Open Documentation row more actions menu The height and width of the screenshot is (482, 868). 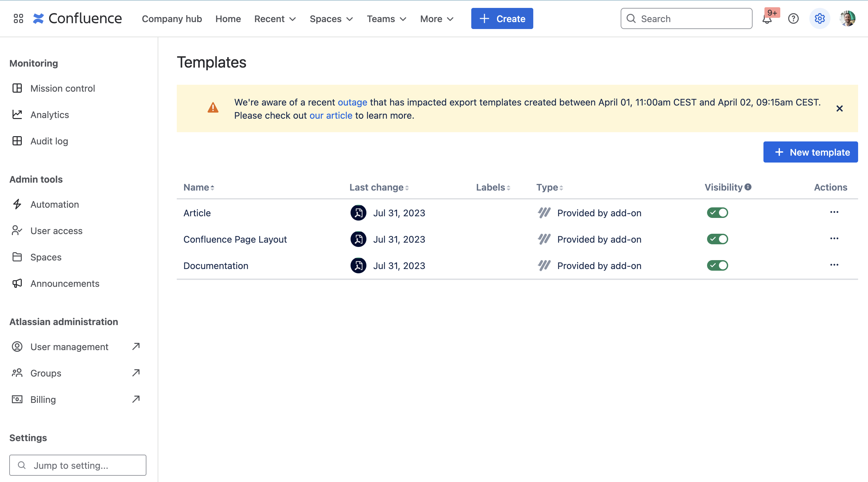pos(834,265)
